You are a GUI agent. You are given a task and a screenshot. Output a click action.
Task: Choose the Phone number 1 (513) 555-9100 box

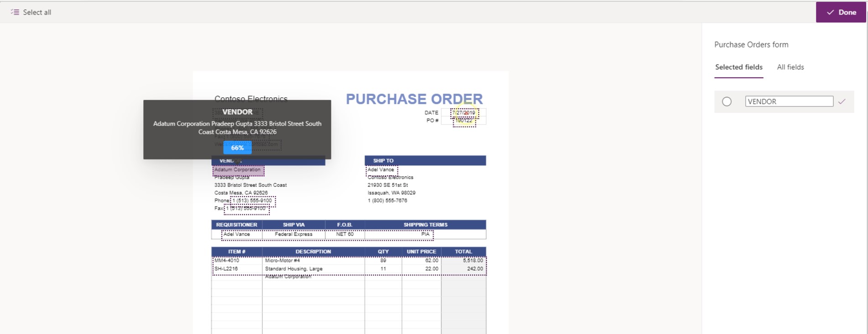[x=252, y=201]
